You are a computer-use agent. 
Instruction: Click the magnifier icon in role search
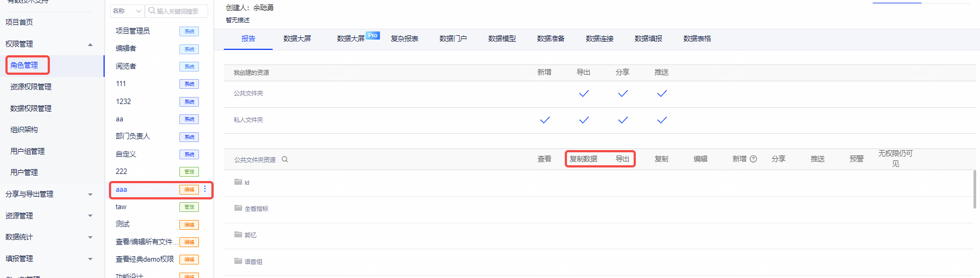152,11
